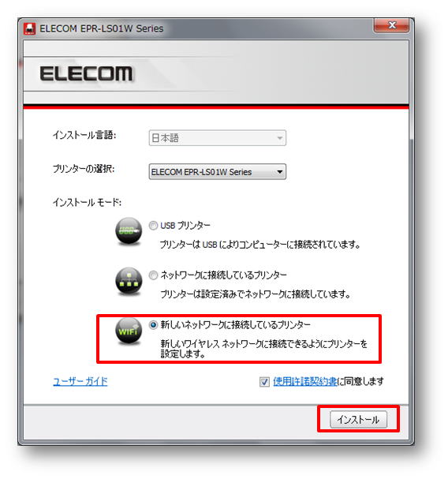Open the インストール言語 dropdown showing 日本語

click(218, 138)
